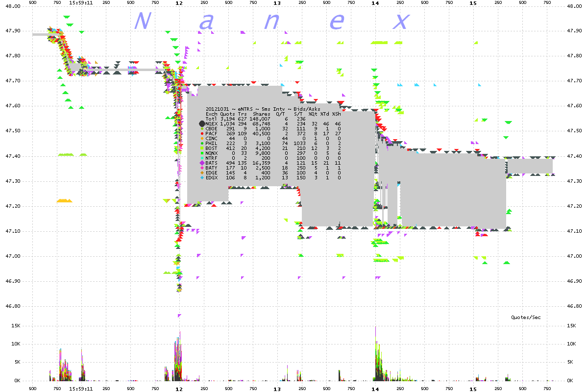Click the teal NTRF legend square
The image size is (588, 392).
(x=201, y=158)
